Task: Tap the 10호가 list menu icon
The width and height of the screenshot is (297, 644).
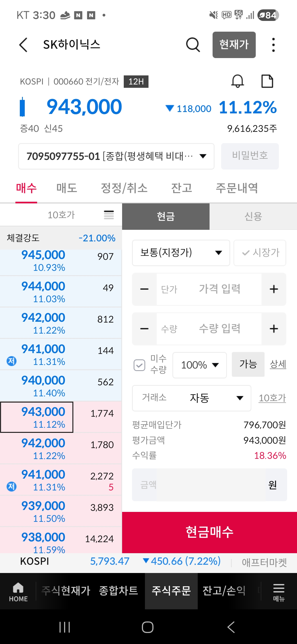Action: pyautogui.click(x=109, y=215)
